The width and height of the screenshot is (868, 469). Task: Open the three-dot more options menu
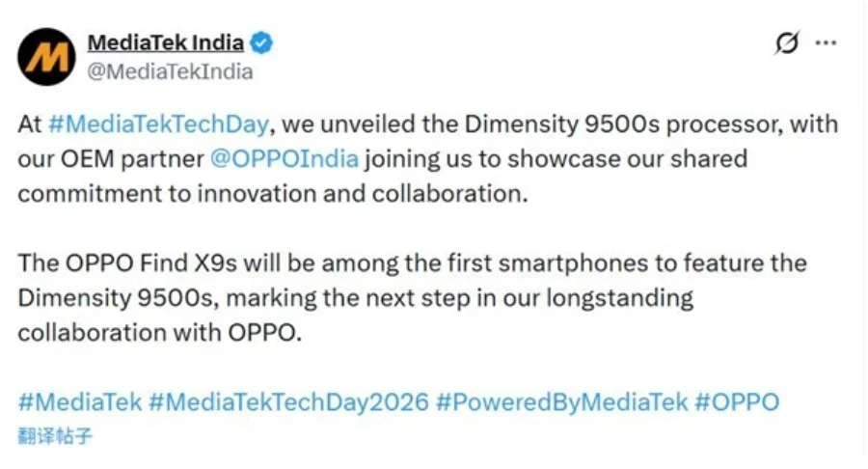tap(826, 43)
